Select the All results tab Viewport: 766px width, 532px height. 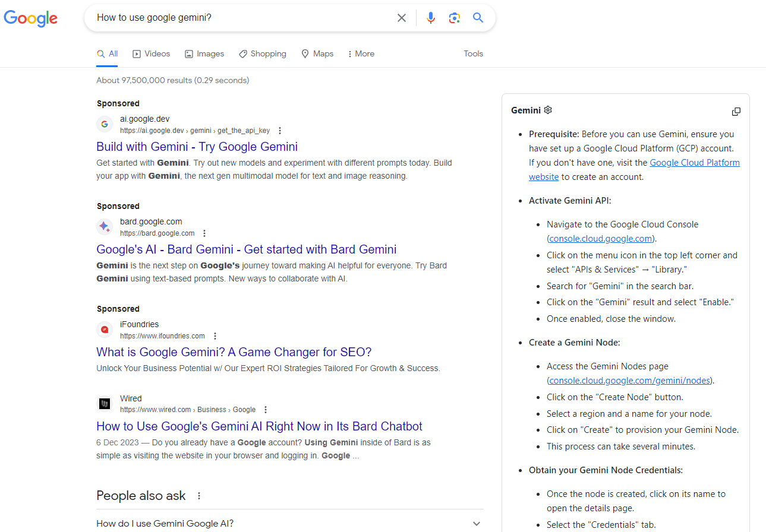107,53
